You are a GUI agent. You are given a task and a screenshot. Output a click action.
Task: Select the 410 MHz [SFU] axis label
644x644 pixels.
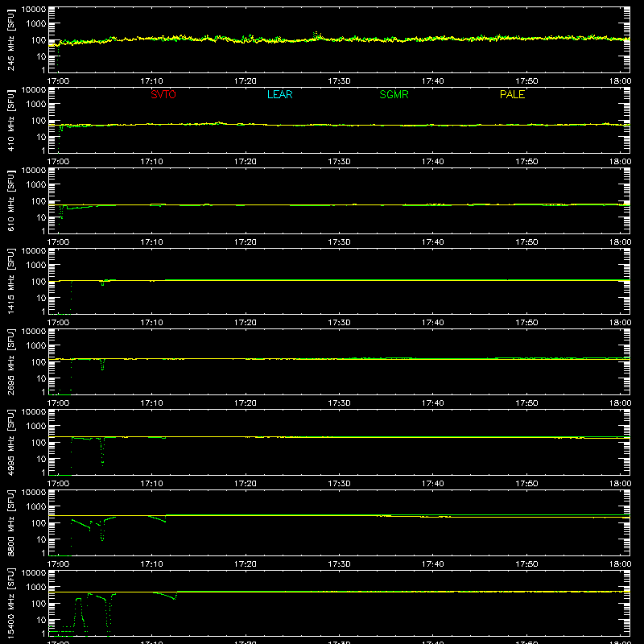(11, 120)
